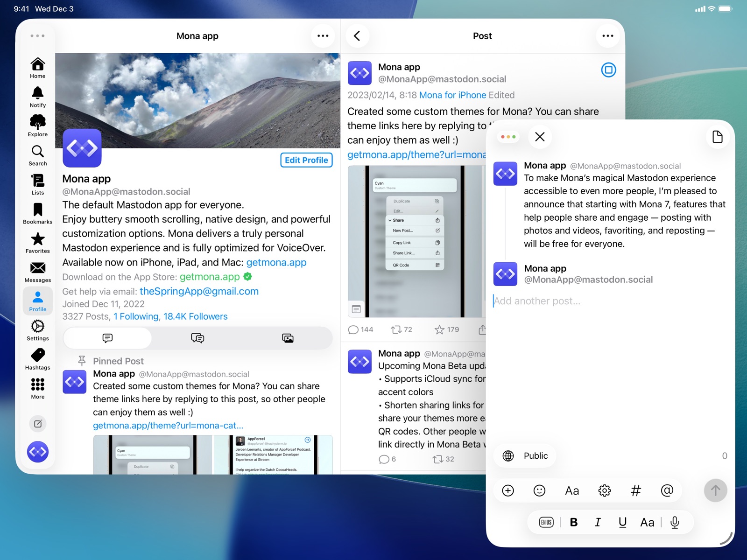Viewport: 747px width, 560px height.
Task: Reply to the post with 144 replies
Action: coord(360,329)
